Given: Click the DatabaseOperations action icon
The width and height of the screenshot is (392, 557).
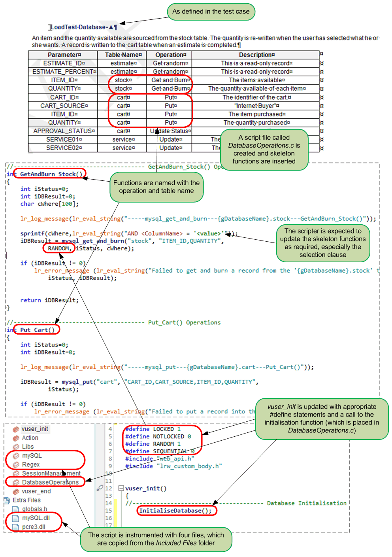Looking at the screenshot, I should point(16,482).
